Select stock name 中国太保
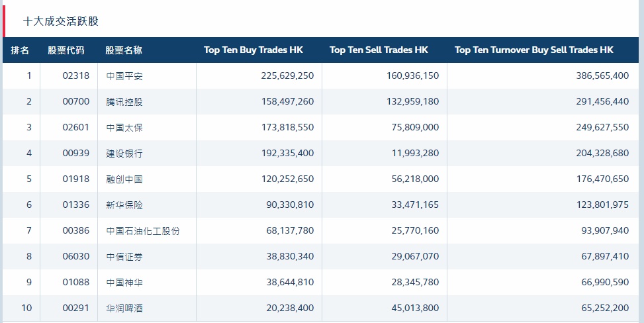The image size is (644, 323). [124, 128]
